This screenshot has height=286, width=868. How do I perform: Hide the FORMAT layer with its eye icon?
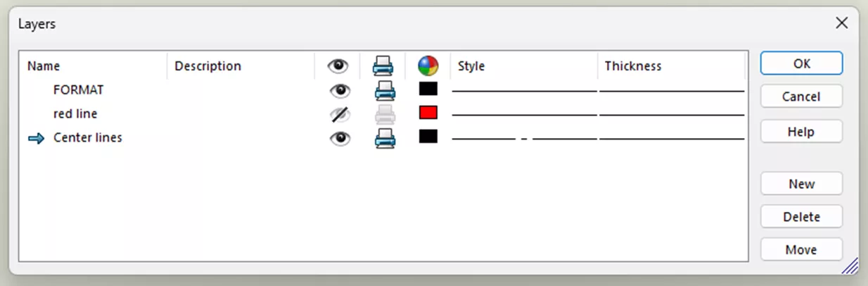340,90
